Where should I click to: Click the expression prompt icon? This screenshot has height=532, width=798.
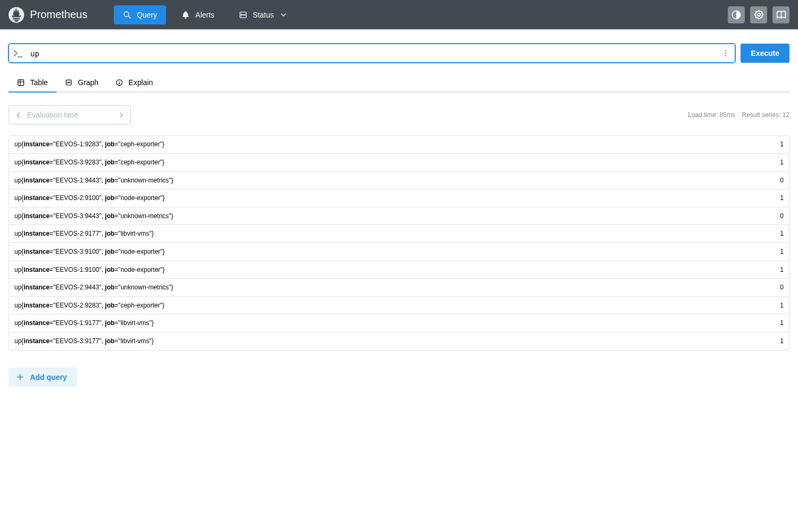click(18, 53)
